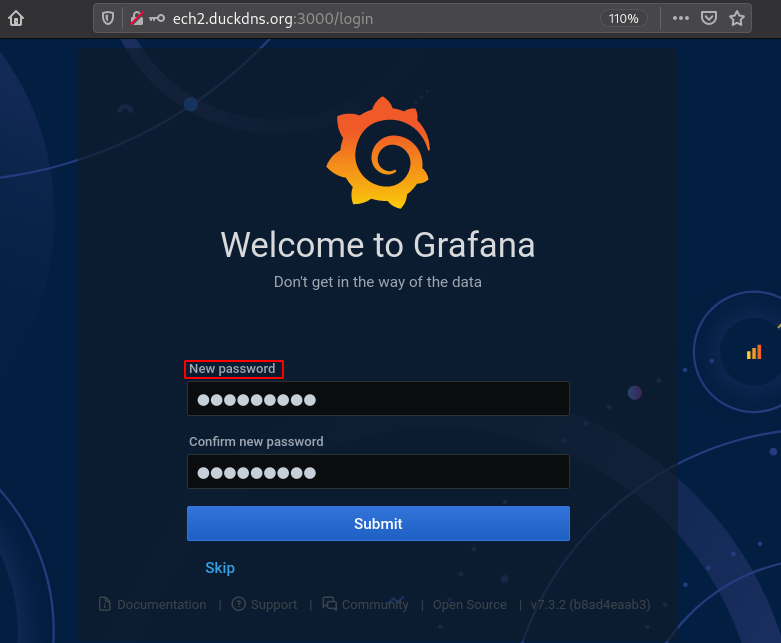Viewport: 781px width, 643px height.
Task: Click the Skip link
Action: point(220,568)
